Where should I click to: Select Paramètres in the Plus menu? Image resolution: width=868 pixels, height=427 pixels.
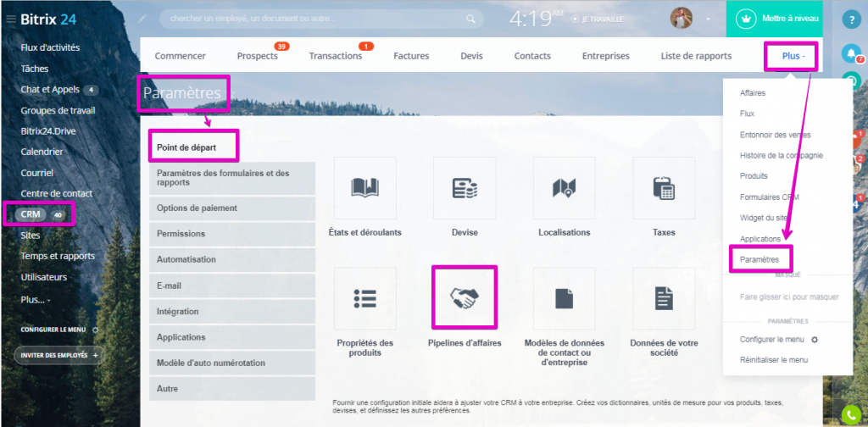[x=759, y=259]
